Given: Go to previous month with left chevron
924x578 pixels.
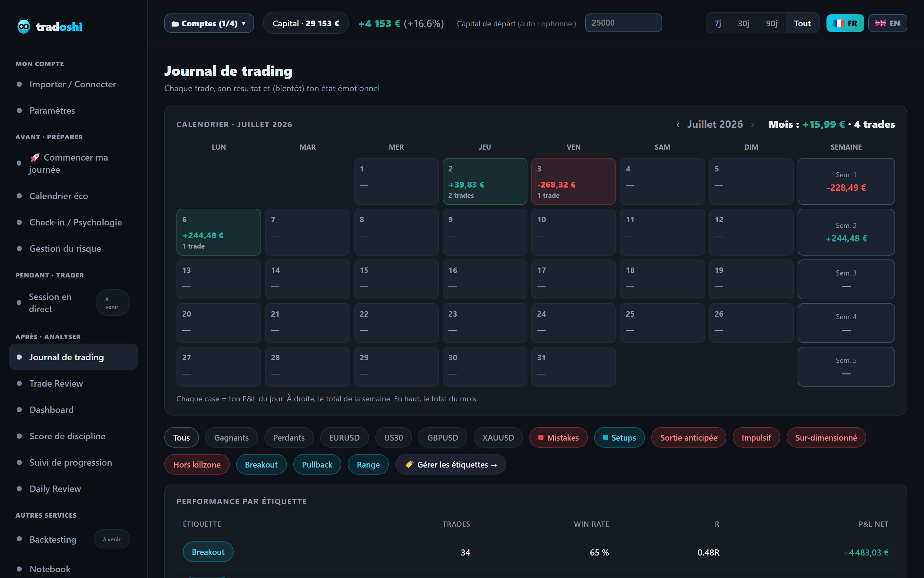Looking at the screenshot, I should (678, 125).
